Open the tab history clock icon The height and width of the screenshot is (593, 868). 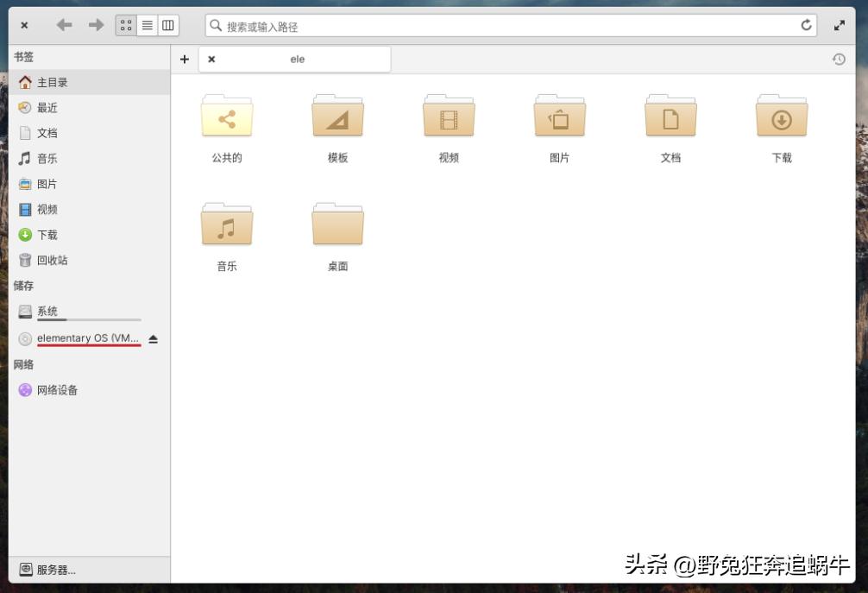[838, 59]
